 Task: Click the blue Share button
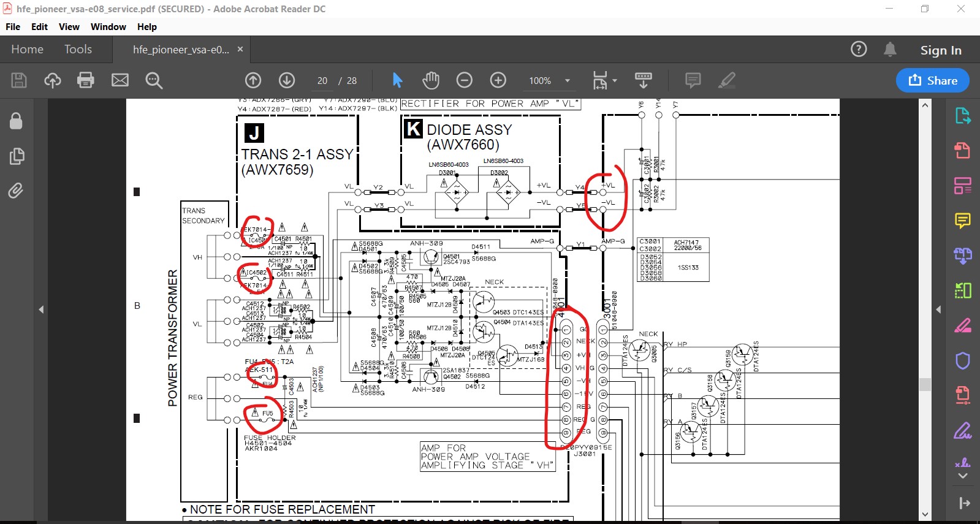933,80
